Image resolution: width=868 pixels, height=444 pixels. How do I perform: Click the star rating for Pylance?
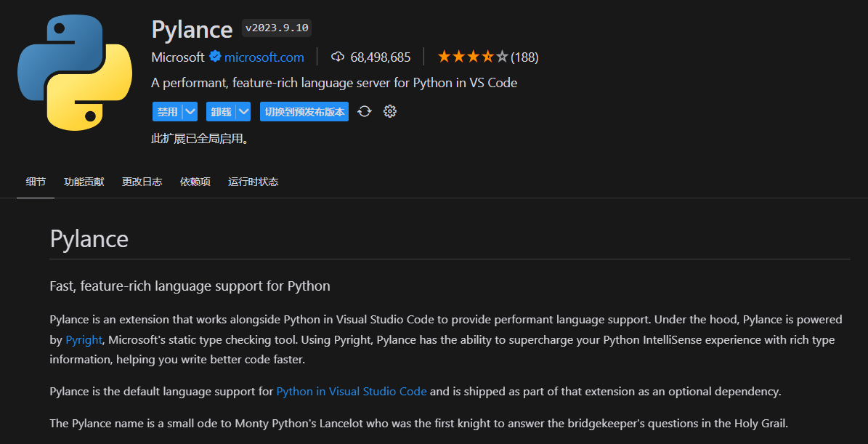click(473, 57)
